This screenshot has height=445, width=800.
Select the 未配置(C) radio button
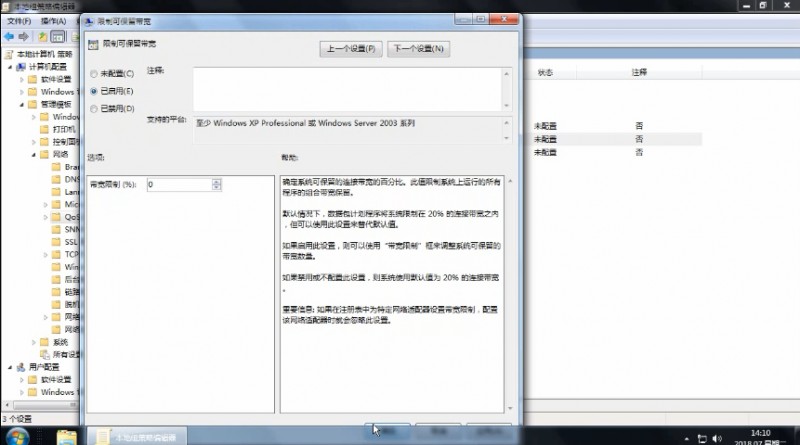point(93,74)
